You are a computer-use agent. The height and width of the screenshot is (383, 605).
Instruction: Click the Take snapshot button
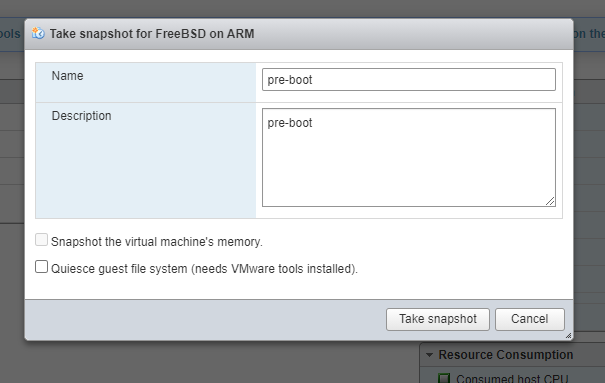(x=438, y=319)
